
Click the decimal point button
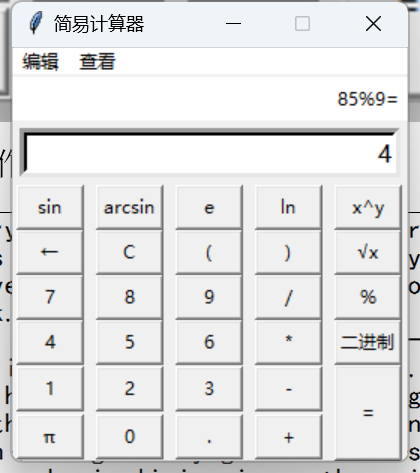pyautogui.click(x=209, y=437)
